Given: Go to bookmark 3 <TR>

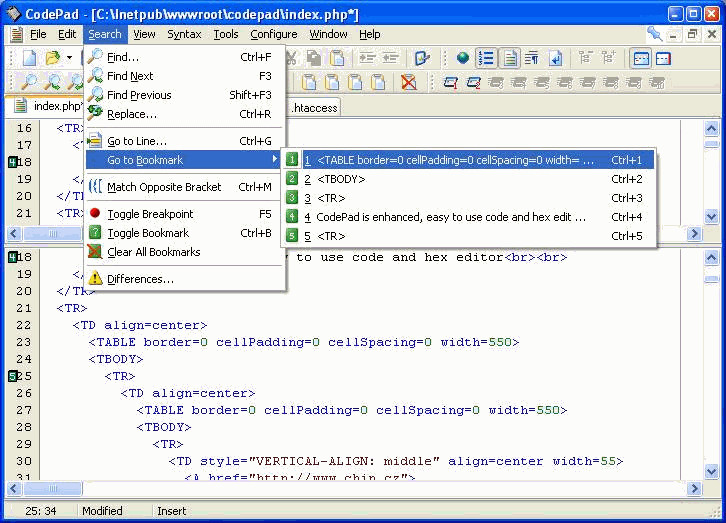Looking at the screenshot, I should click(x=469, y=198).
